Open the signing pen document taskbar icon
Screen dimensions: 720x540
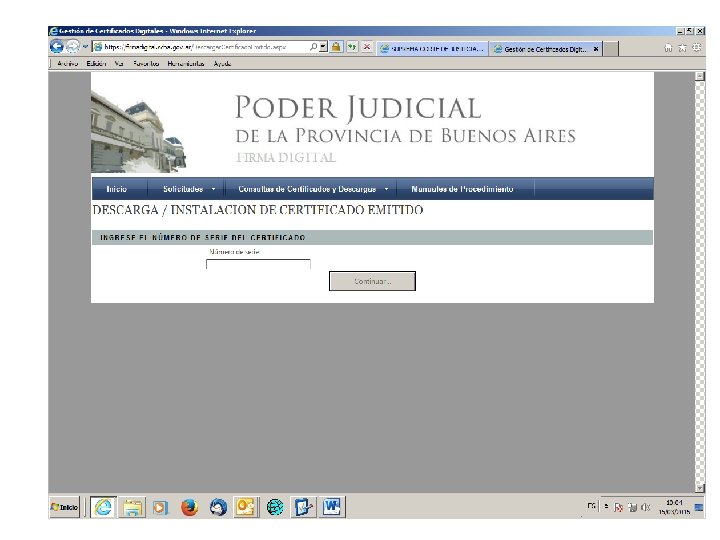(x=304, y=507)
